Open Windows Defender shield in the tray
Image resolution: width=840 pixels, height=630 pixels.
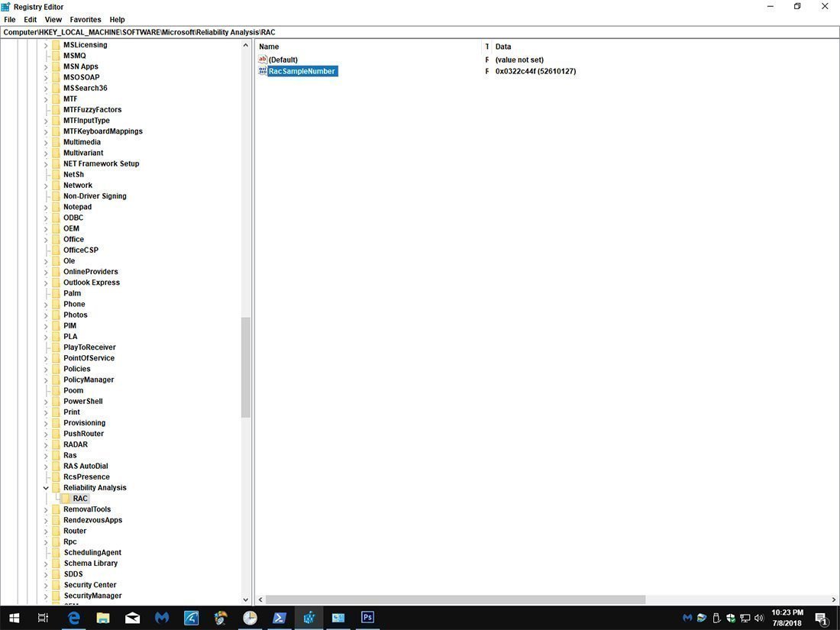point(730,619)
